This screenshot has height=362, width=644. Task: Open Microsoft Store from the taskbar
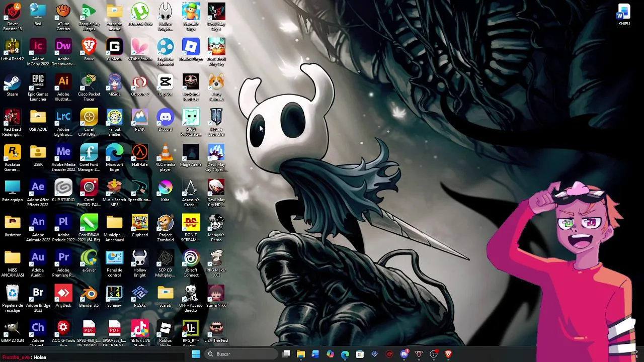pos(360,354)
